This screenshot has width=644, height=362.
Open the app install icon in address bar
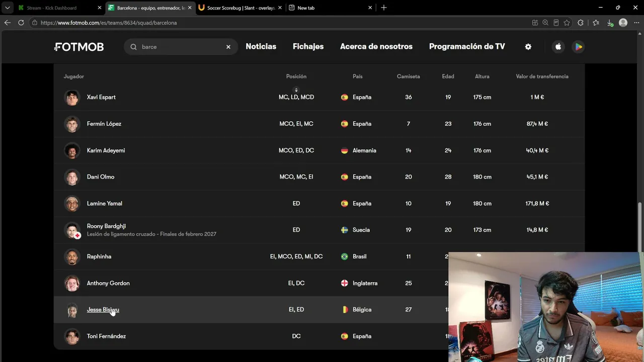coord(535,23)
